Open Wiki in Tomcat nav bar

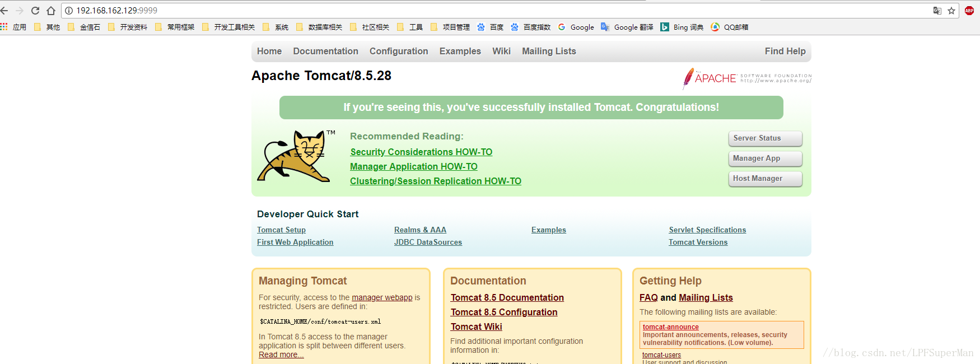(x=501, y=51)
